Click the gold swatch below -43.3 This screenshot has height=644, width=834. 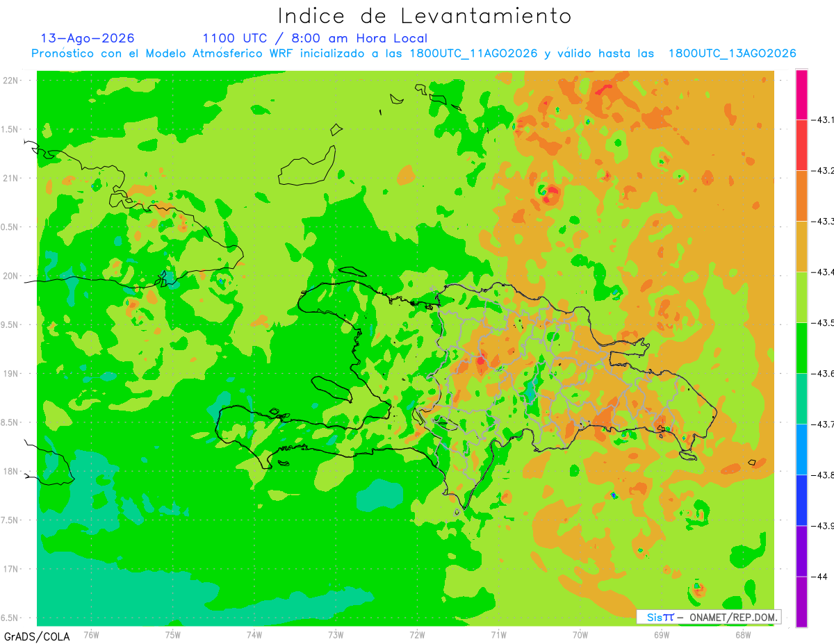(801, 246)
